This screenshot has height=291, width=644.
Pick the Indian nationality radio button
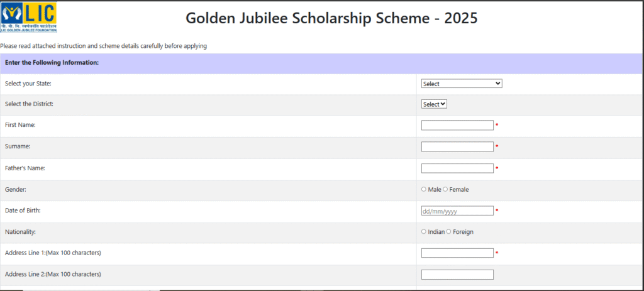coord(424,232)
